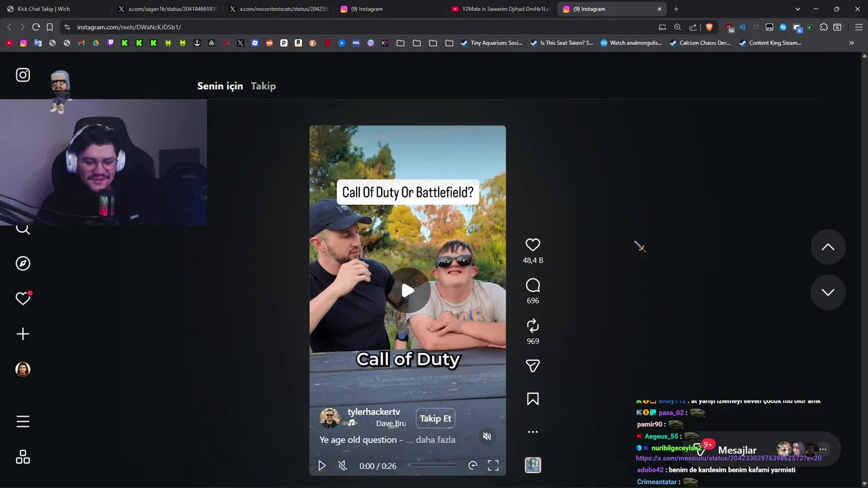
Task: Open the Explore compass icon in the sidebar
Action: tap(23, 264)
